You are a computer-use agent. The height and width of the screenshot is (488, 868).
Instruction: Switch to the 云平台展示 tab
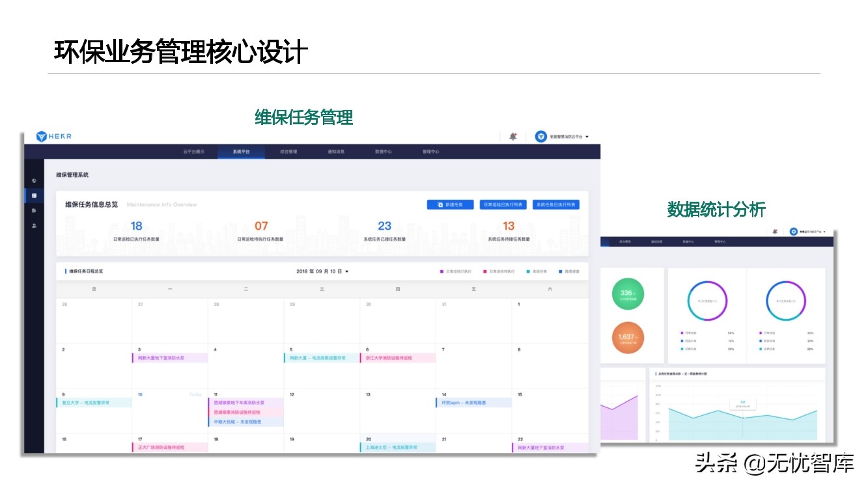coord(194,152)
